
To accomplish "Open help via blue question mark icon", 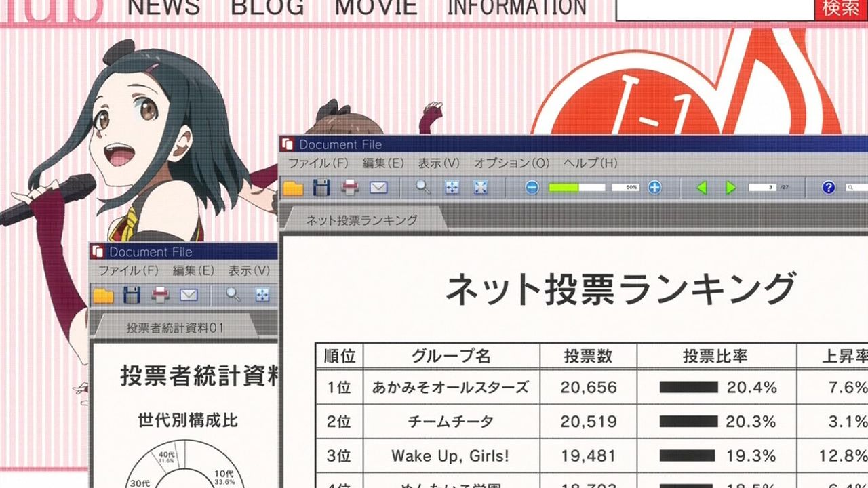I will coord(828,188).
